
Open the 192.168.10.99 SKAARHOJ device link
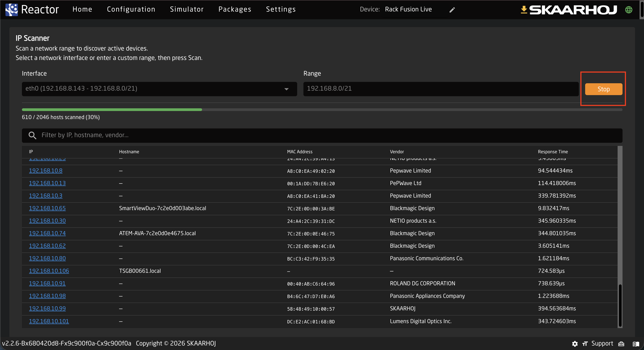[47, 308]
